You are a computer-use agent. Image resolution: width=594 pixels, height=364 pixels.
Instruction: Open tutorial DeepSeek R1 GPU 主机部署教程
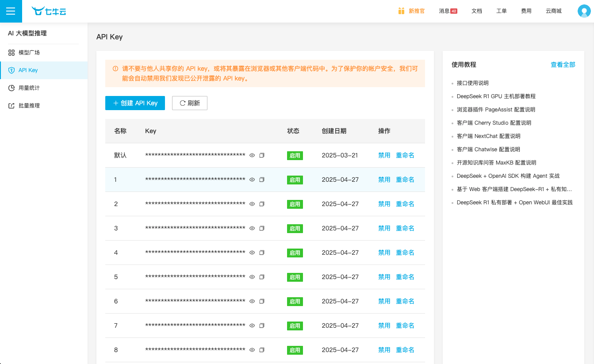(x=496, y=96)
